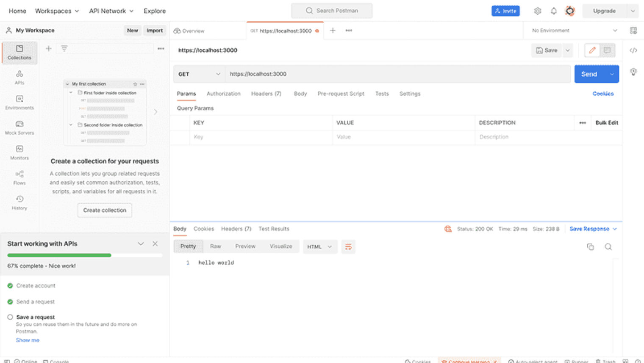Click the environment quick look icon
644x363 pixels.
pyautogui.click(x=633, y=30)
